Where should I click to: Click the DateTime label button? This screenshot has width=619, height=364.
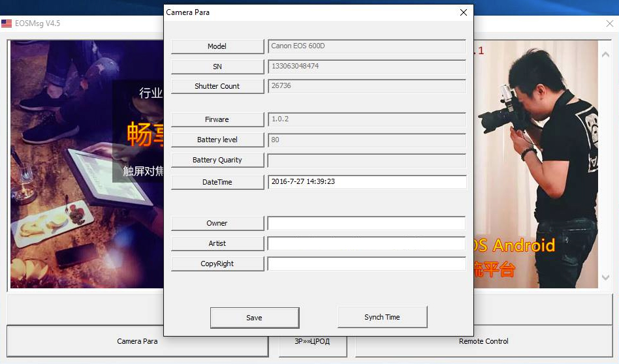point(217,182)
